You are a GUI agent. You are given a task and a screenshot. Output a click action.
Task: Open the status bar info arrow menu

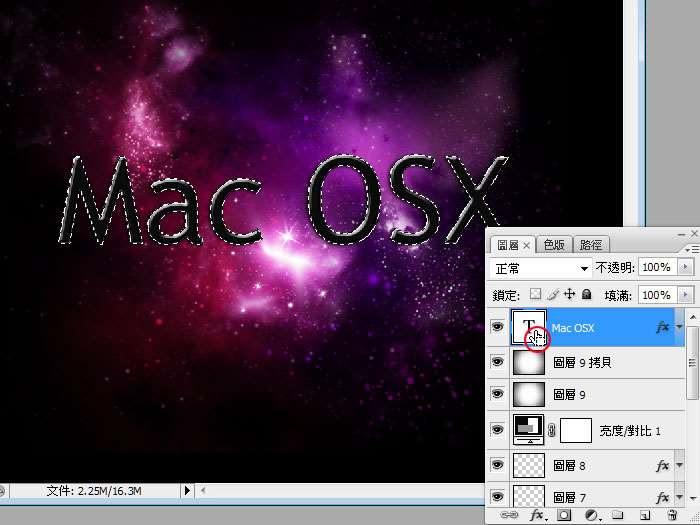point(186,491)
